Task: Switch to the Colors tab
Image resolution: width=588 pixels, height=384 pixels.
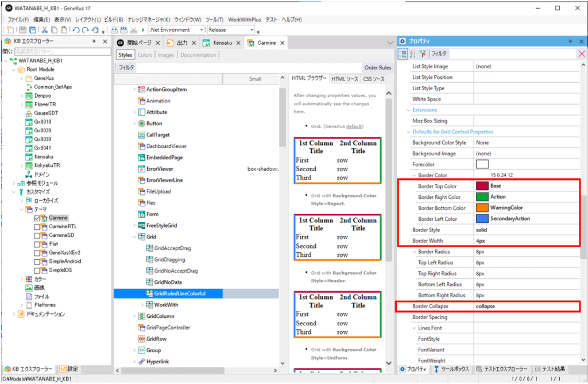Action: click(x=145, y=55)
